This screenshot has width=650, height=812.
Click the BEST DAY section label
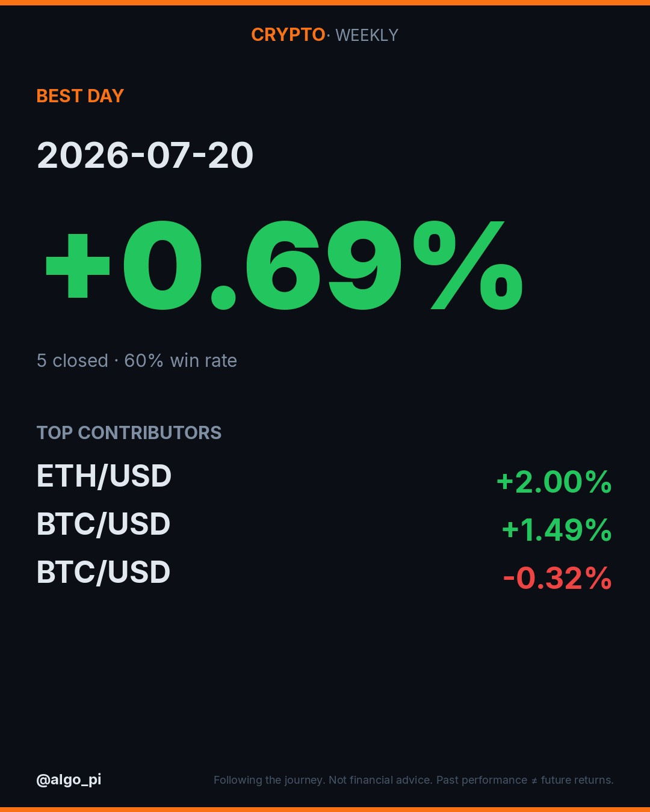tap(80, 96)
